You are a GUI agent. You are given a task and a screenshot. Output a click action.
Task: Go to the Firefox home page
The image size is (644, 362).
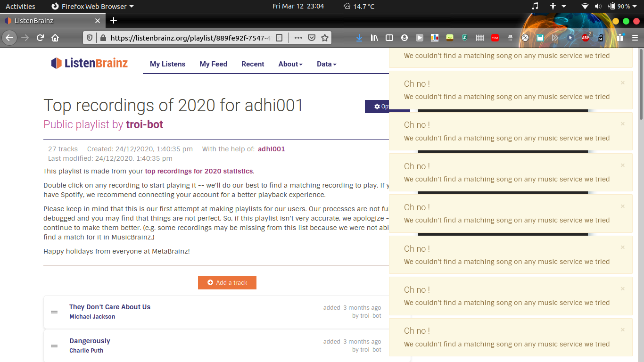(55, 38)
